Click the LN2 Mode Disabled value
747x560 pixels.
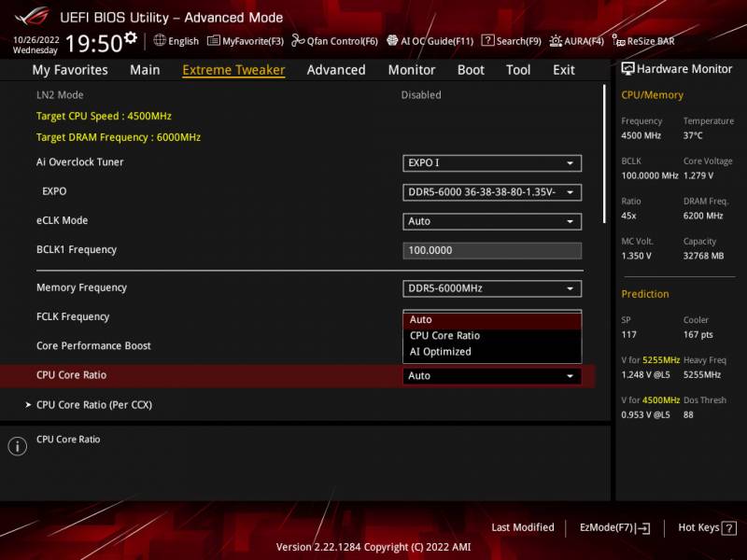[421, 95]
